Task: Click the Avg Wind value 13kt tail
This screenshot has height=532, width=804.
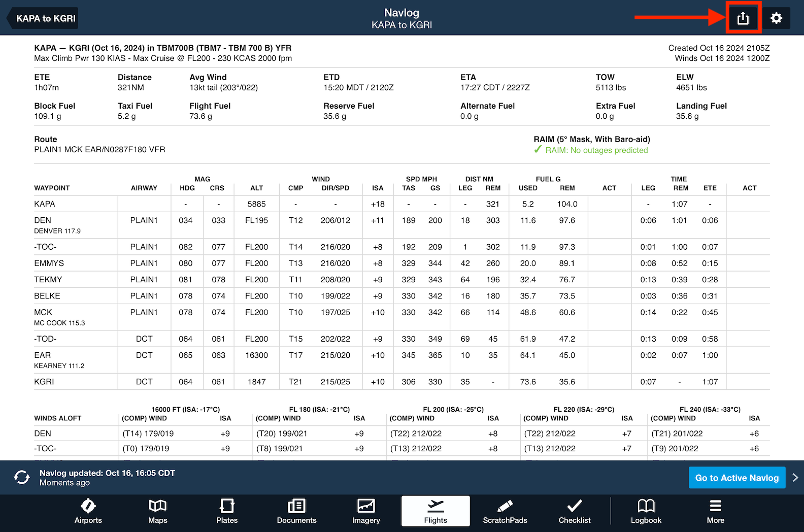Action: 224,88
